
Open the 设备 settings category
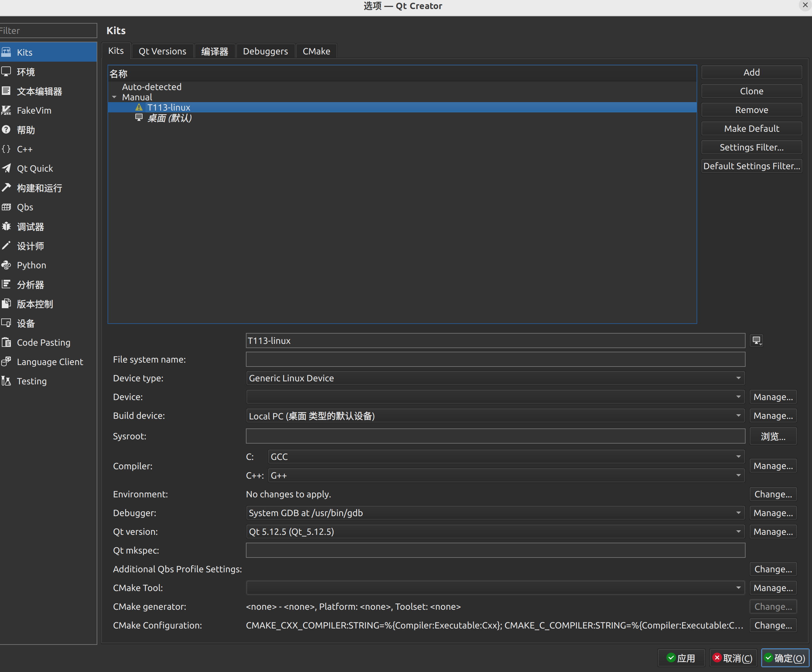tap(48, 323)
